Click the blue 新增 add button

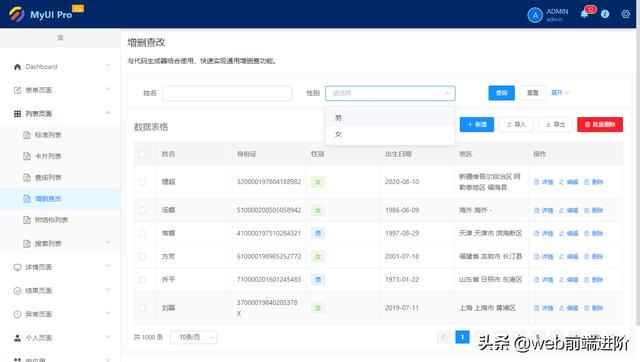pos(477,124)
